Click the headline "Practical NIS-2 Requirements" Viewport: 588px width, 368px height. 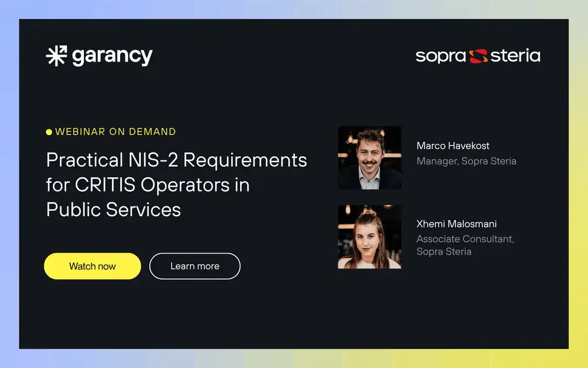(177, 160)
